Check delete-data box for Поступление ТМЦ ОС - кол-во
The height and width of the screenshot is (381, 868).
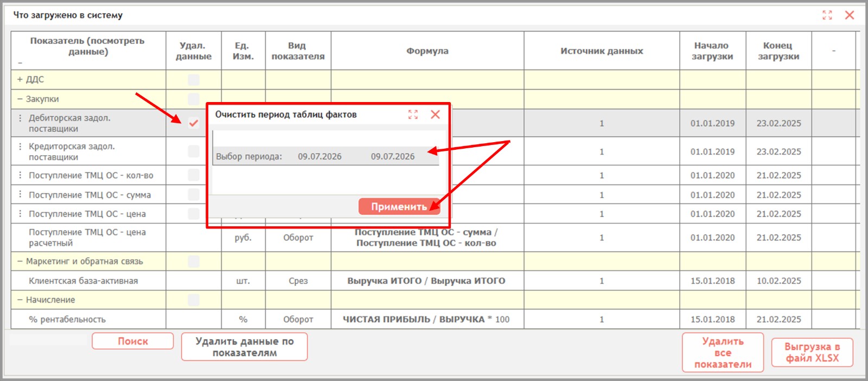click(193, 175)
